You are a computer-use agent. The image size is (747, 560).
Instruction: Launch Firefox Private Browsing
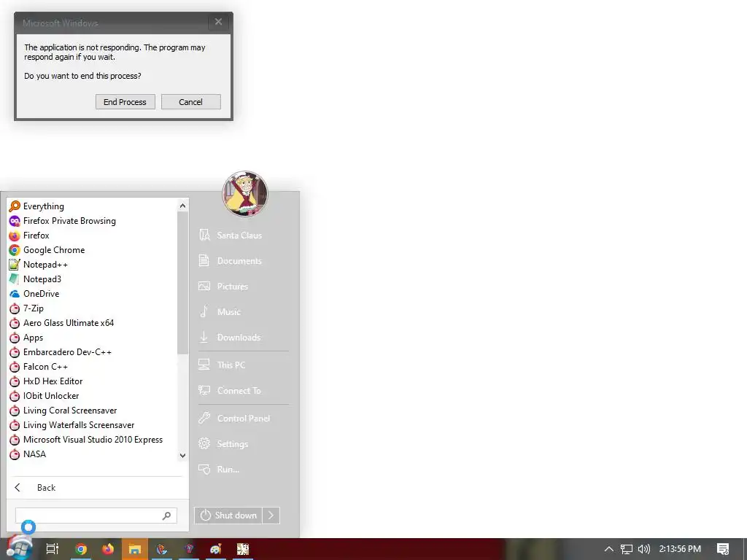[x=93, y=221]
